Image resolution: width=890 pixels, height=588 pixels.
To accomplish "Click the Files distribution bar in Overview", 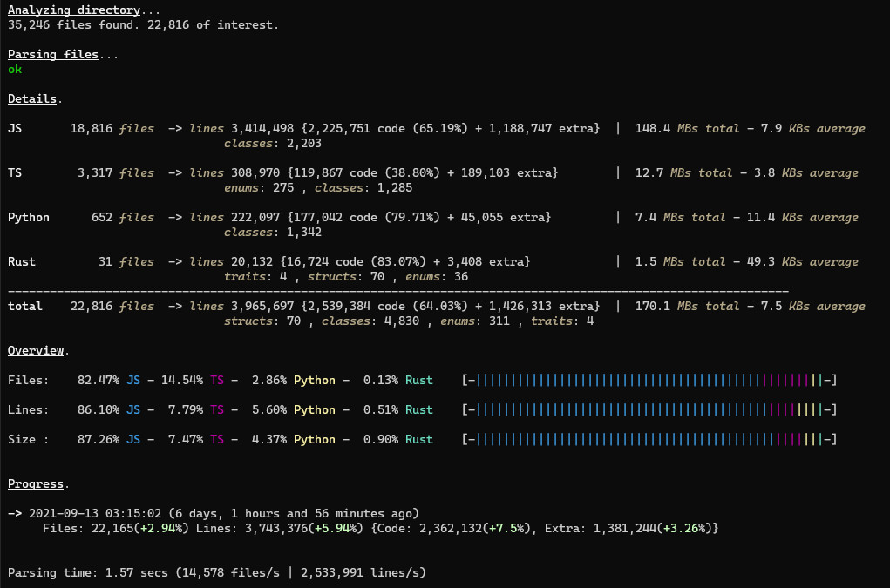I will pyautogui.click(x=649, y=381).
